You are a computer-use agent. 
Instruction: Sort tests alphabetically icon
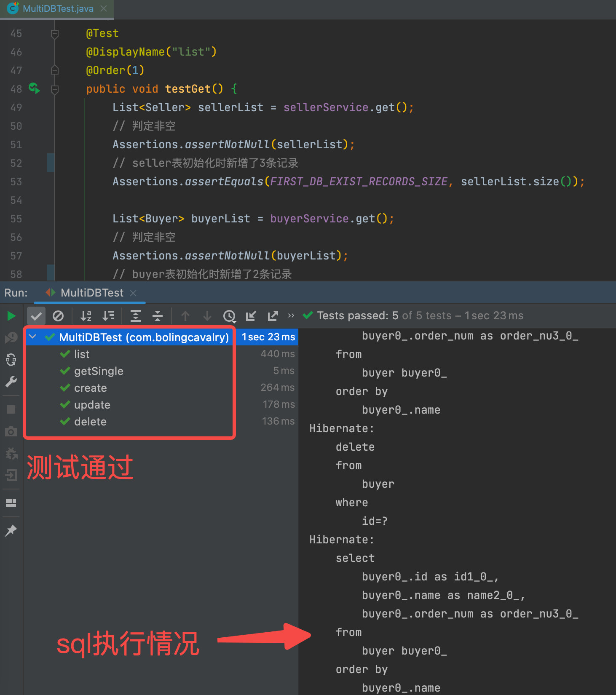pos(86,316)
